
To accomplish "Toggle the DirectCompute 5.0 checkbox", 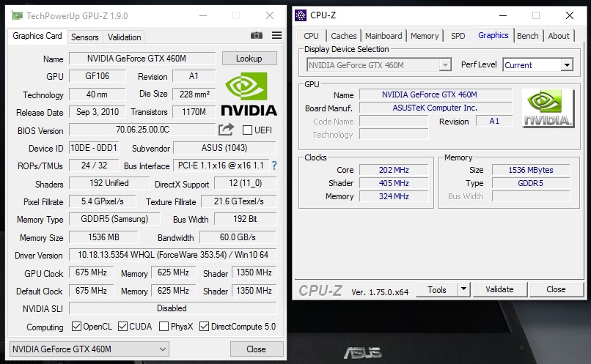I will [x=204, y=327].
